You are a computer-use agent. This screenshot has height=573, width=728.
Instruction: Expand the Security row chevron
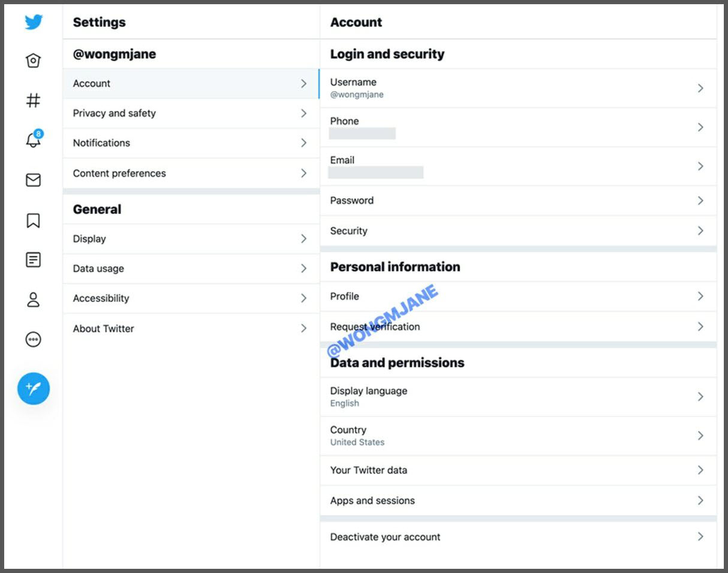click(x=700, y=231)
